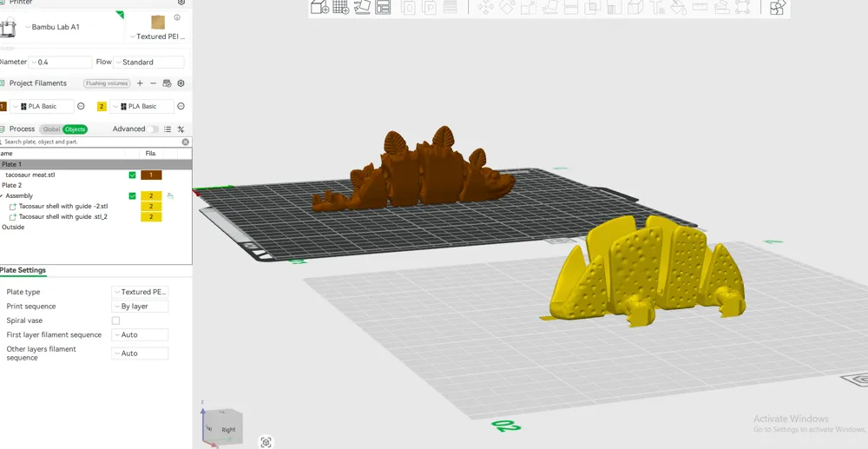The height and width of the screenshot is (449, 868).
Task: Select Tacosaur shell with guide .stl_2 part
Action: pos(63,217)
